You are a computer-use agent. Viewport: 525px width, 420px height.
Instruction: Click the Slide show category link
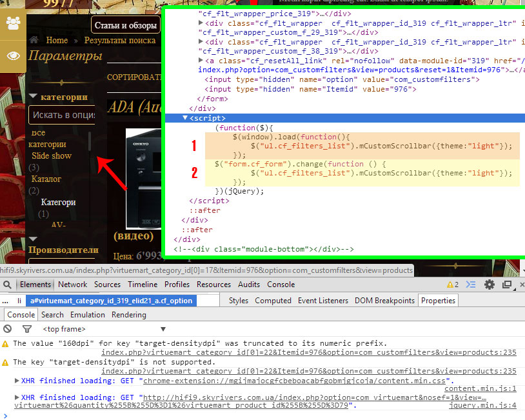52,155
